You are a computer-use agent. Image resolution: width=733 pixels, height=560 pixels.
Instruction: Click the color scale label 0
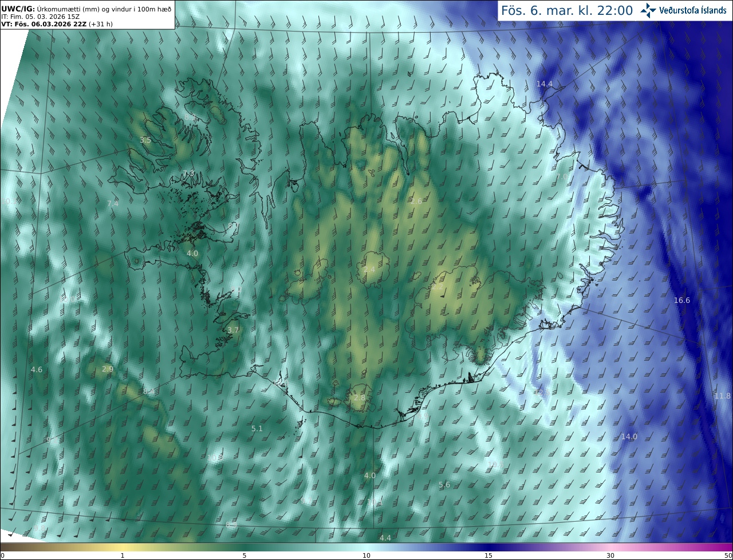tap(2, 555)
